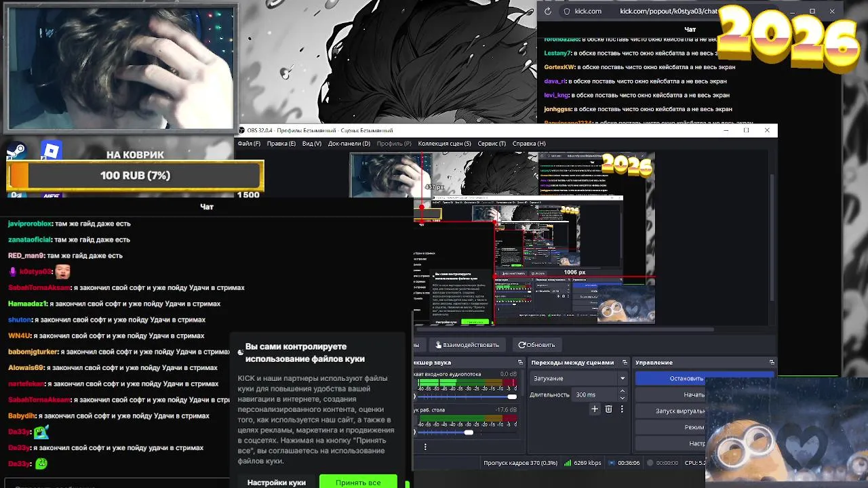Open the Правка (E) menu
This screenshot has height=488, width=868.
click(x=281, y=144)
